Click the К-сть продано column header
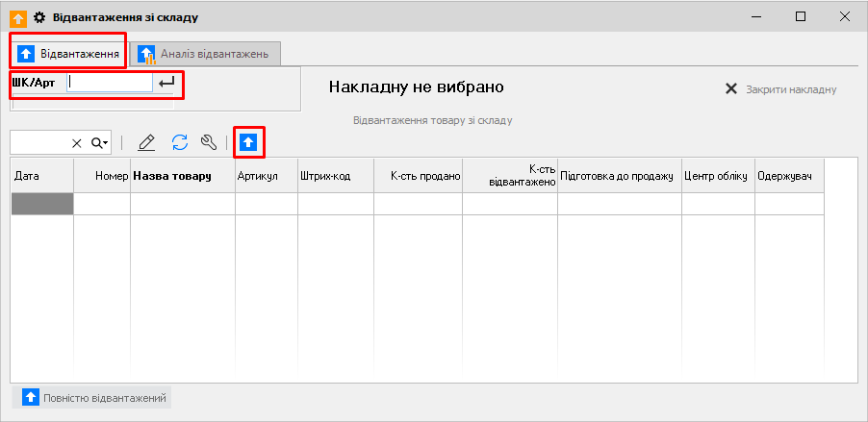Screen dimensions: 868x422 pyautogui.click(x=418, y=176)
